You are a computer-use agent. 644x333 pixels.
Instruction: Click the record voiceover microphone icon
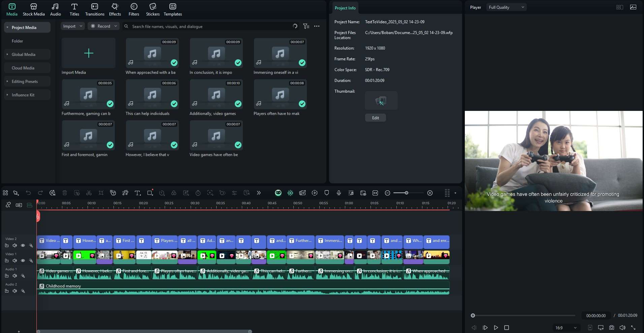(339, 193)
